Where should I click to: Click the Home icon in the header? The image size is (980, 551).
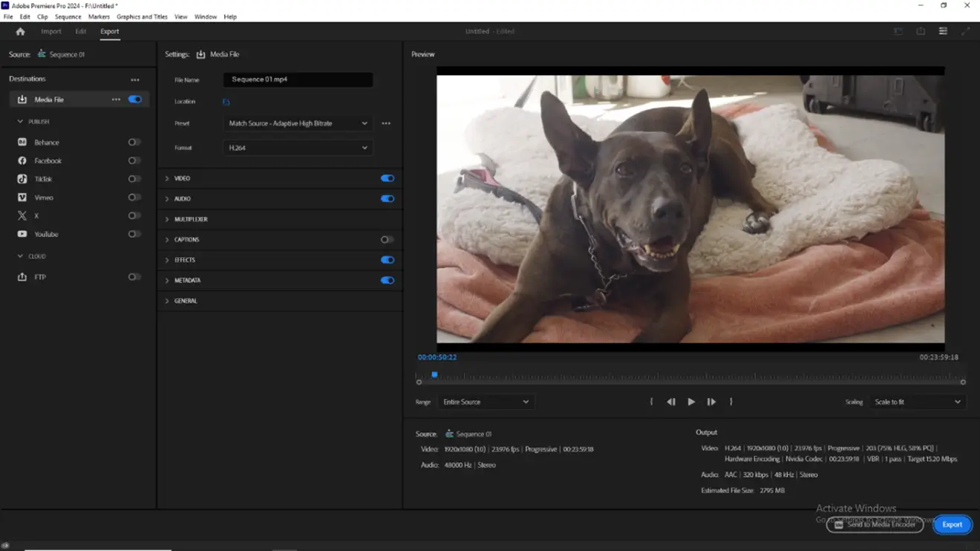[x=20, y=31]
